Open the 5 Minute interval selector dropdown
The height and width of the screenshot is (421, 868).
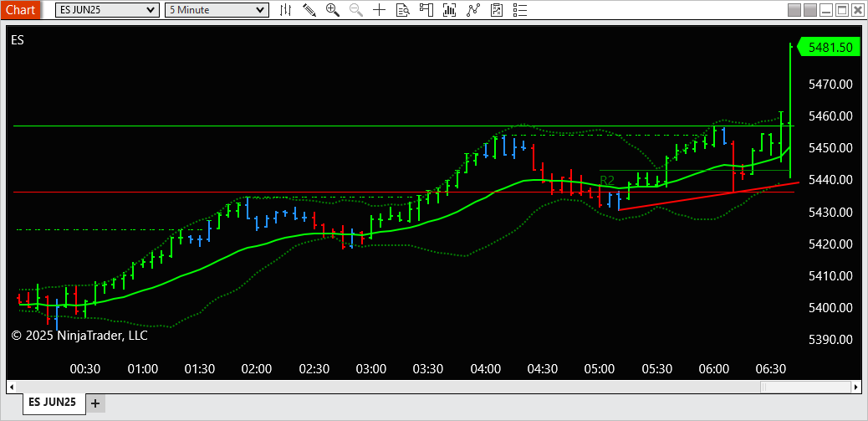click(x=217, y=10)
